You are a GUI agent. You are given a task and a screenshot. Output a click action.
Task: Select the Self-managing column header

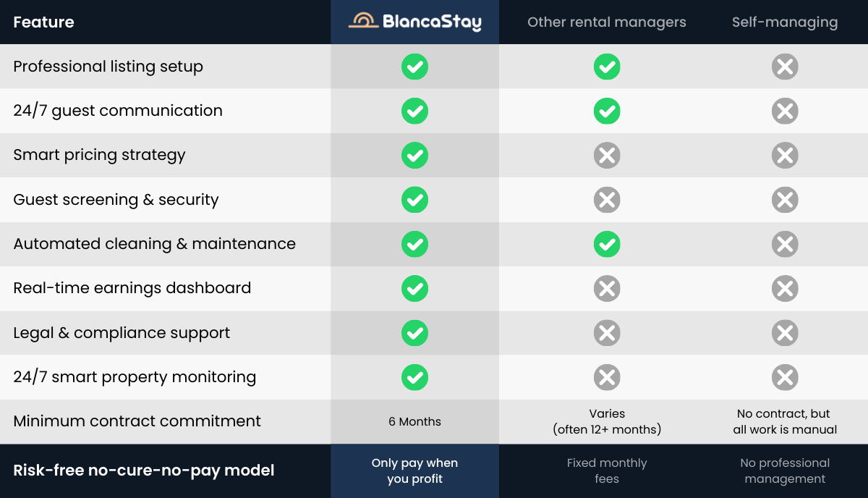(785, 22)
